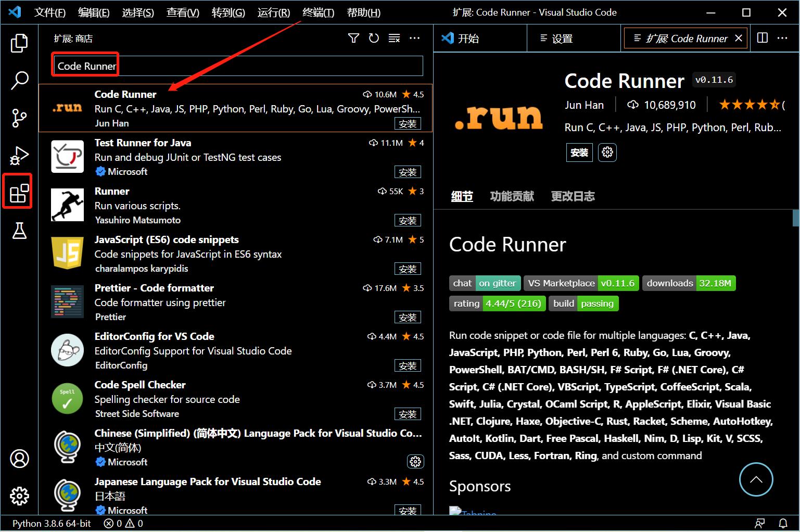This screenshot has width=800, height=532.
Task: Open the Search view in activity bar
Action: (19, 81)
